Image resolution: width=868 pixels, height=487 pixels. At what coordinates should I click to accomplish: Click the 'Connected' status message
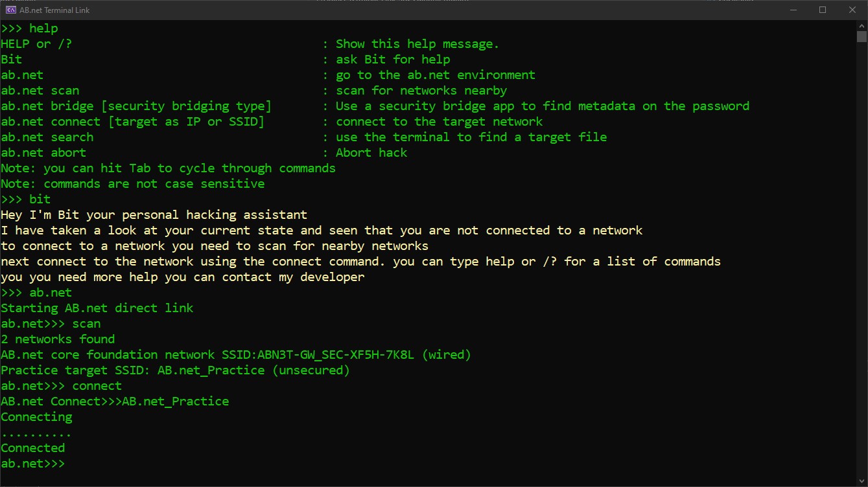33,448
